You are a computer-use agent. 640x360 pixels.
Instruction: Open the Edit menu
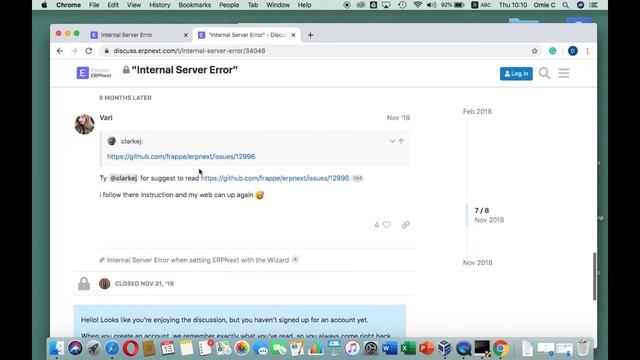[113, 5]
